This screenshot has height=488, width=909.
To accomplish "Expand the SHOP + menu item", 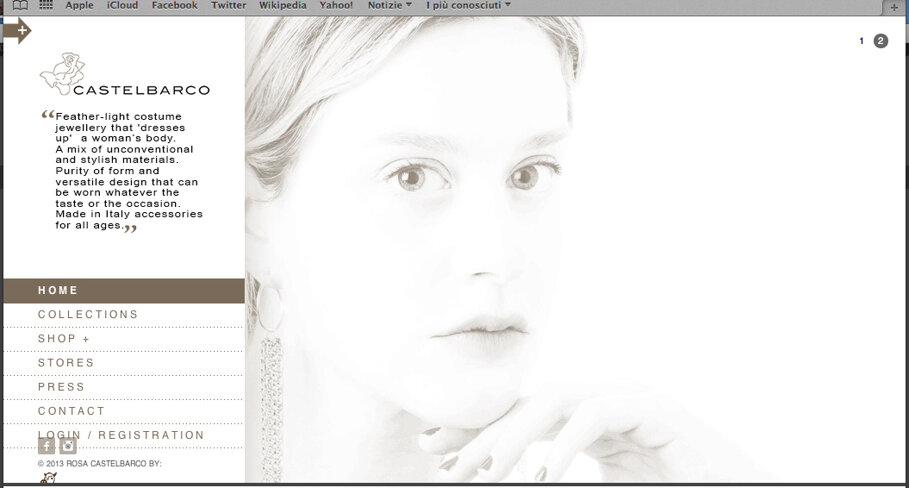I will point(64,339).
